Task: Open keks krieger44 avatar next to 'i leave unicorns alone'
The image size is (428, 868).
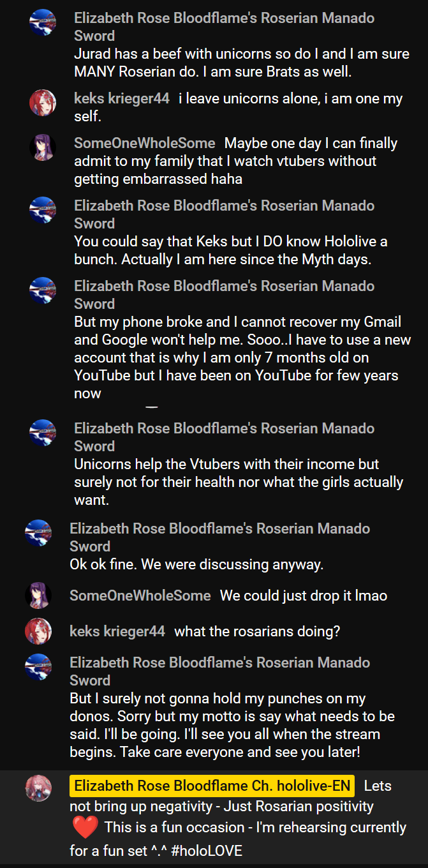Action: (x=43, y=103)
